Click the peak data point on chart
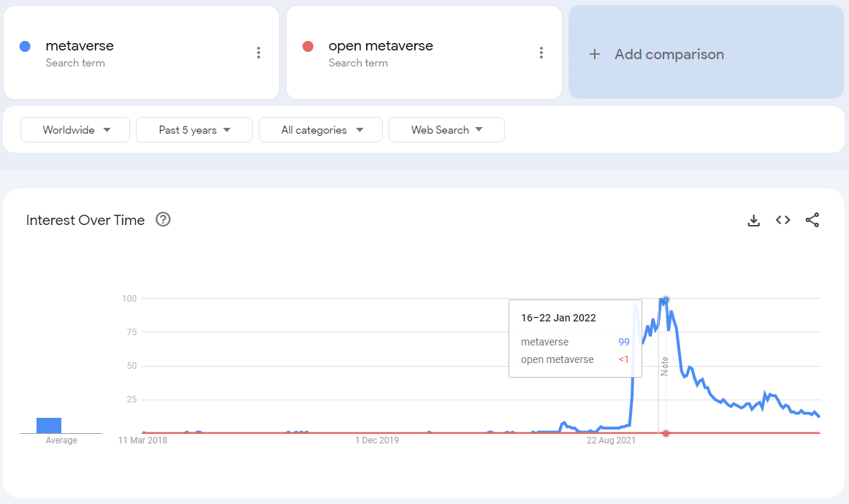 click(x=666, y=299)
